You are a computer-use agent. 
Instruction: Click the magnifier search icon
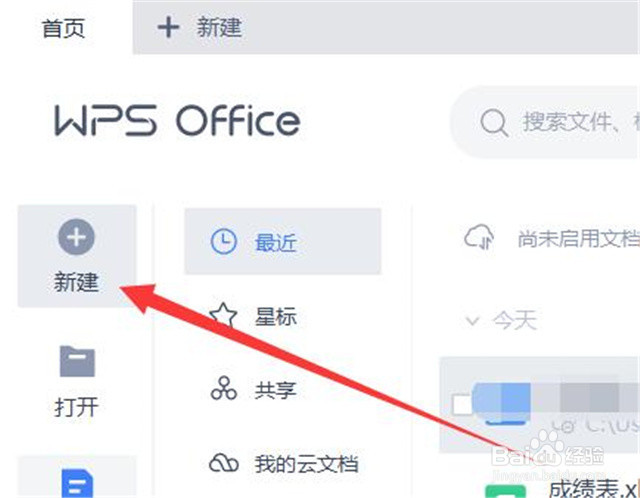[x=494, y=122]
